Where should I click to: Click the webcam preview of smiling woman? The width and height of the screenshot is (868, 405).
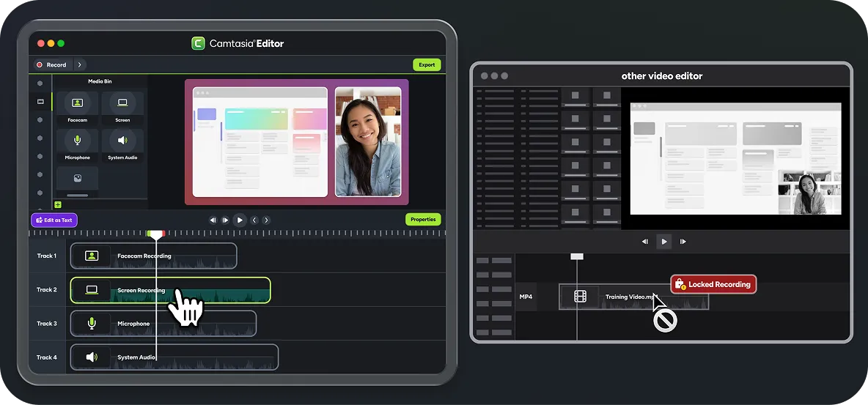[368, 141]
